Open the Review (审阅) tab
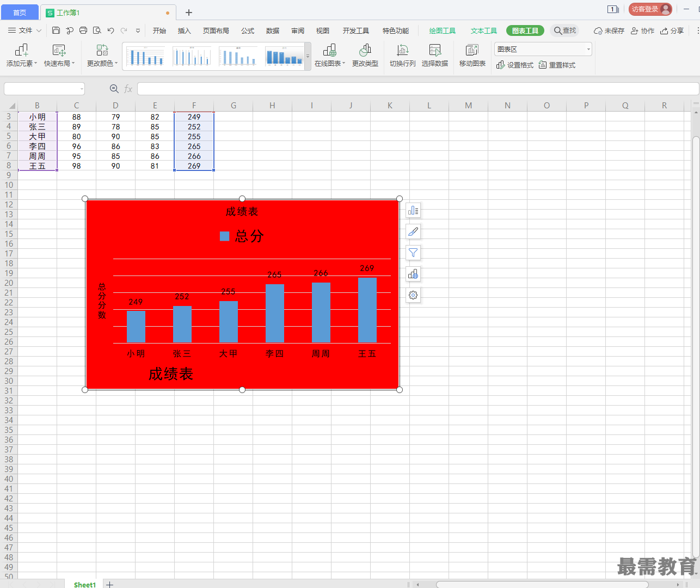The width and height of the screenshot is (700, 588). pyautogui.click(x=298, y=30)
